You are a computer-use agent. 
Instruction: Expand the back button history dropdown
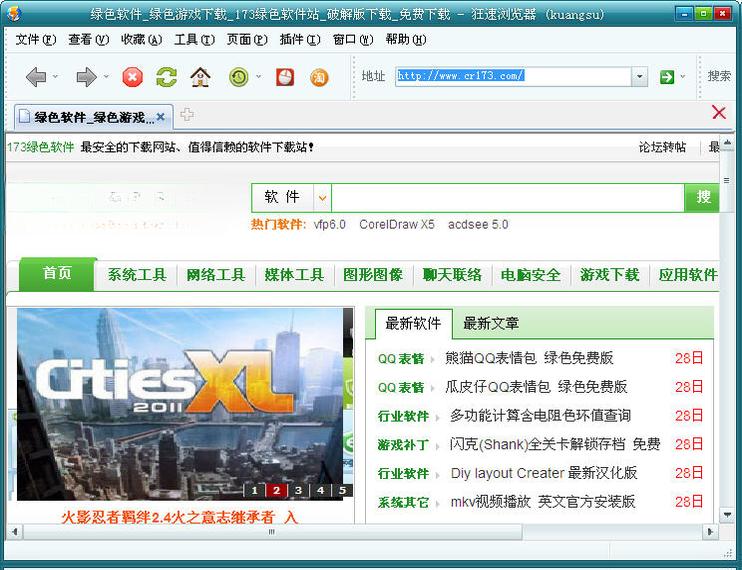55,76
